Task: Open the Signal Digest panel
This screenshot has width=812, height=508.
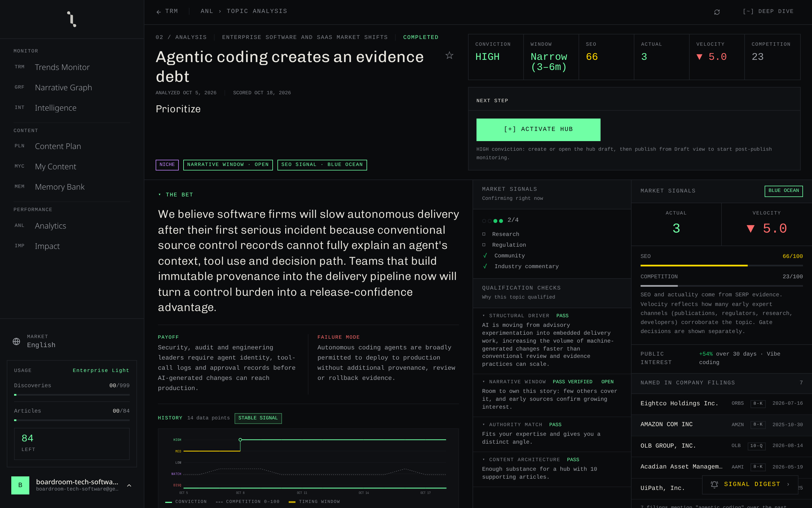Action: 750,484
